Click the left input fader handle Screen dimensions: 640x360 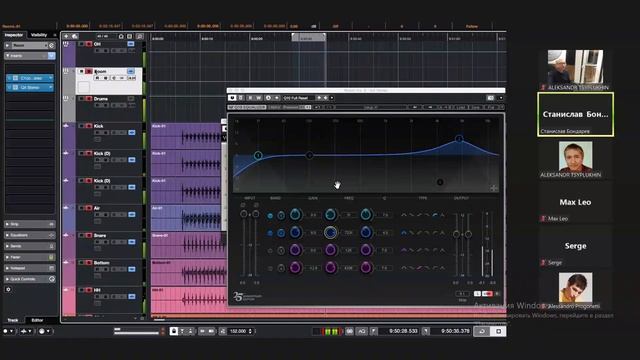click(x=244, y=214)
